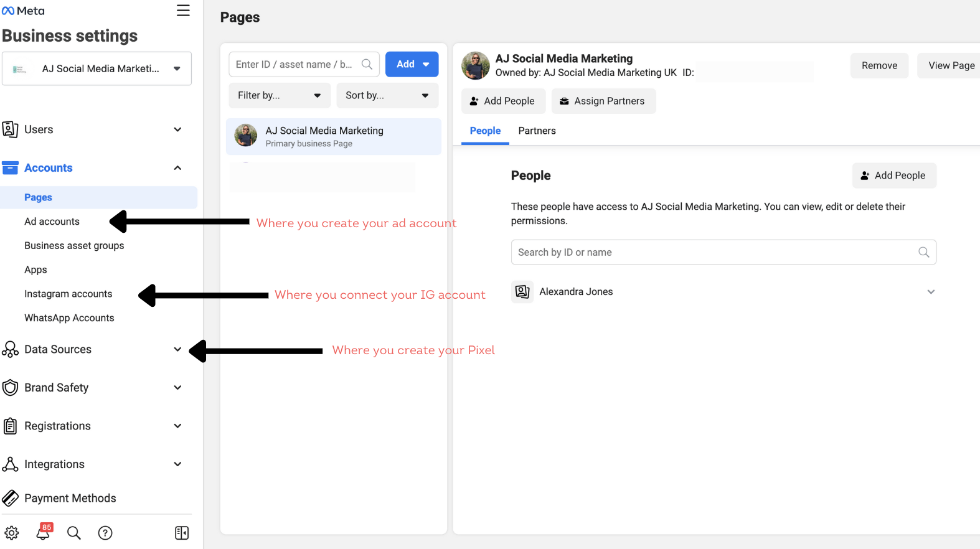Select AJ Social Media Marketing page row
The width and height of the screenshot is (980, 549).
click(x=334, y=136)
